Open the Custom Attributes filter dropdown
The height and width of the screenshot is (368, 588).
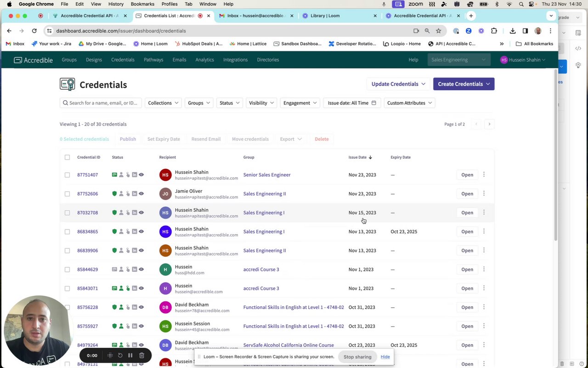[410, 103]
